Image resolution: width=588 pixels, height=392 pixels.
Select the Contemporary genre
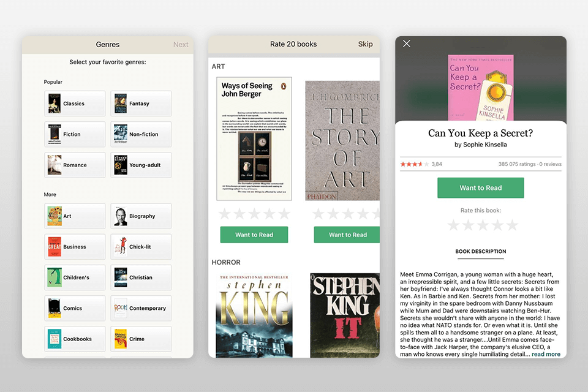click(140, 308)
